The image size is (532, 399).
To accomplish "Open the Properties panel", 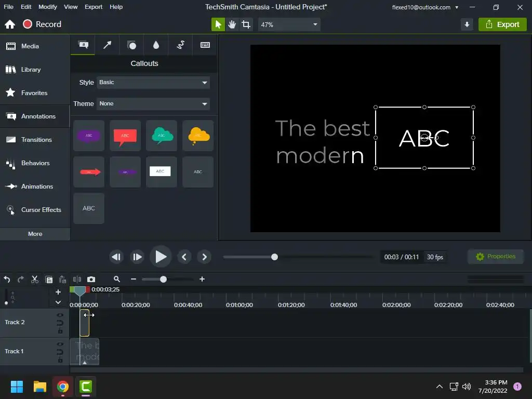I will point(495,257).
